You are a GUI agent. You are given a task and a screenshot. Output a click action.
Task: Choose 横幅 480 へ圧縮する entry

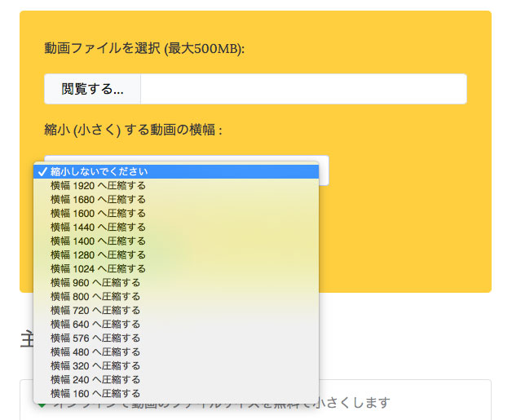[95, 351]
